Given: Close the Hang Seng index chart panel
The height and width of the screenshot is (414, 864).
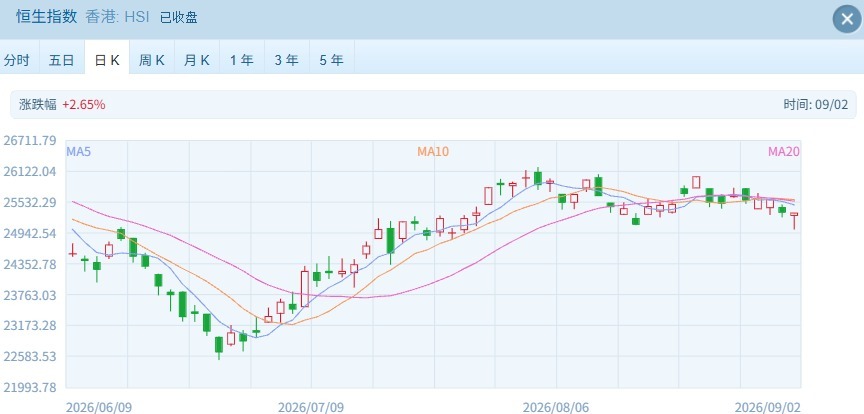Looking at the screenshot, I should (x=846, y=19).
